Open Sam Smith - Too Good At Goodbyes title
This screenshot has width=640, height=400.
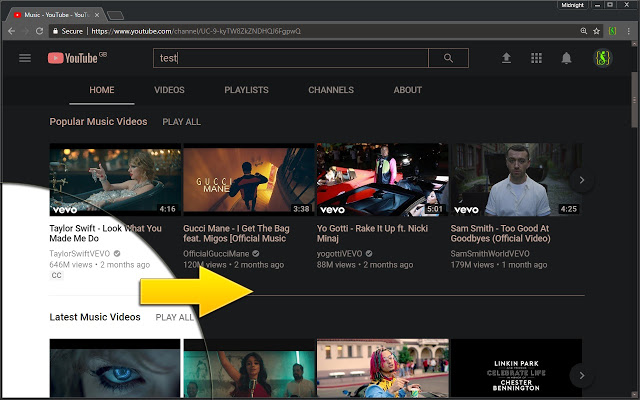(500, 233)
